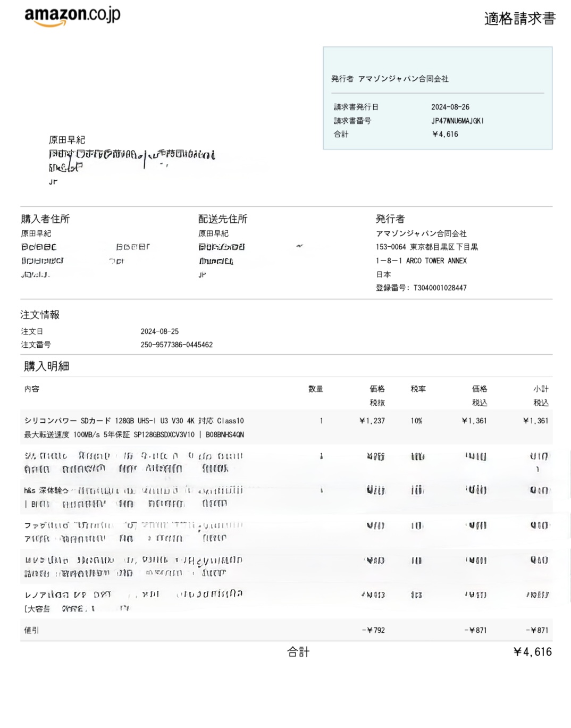Click the ¥1,237 pre-tax price of SD card
This screenshot has height=728, width=571.
(x=372, y=421)
